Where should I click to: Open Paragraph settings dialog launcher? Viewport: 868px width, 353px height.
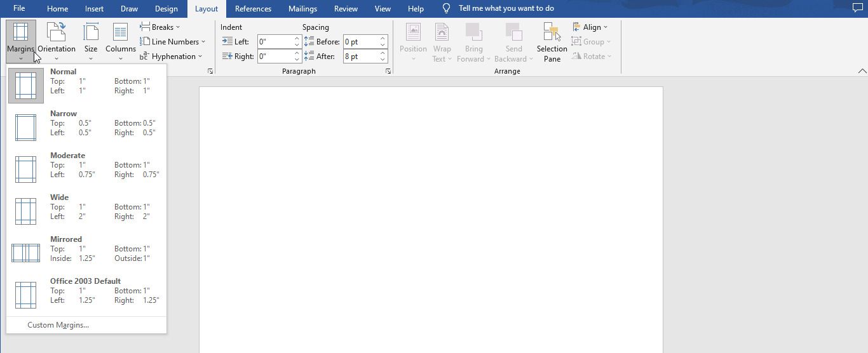pos(388,72)
